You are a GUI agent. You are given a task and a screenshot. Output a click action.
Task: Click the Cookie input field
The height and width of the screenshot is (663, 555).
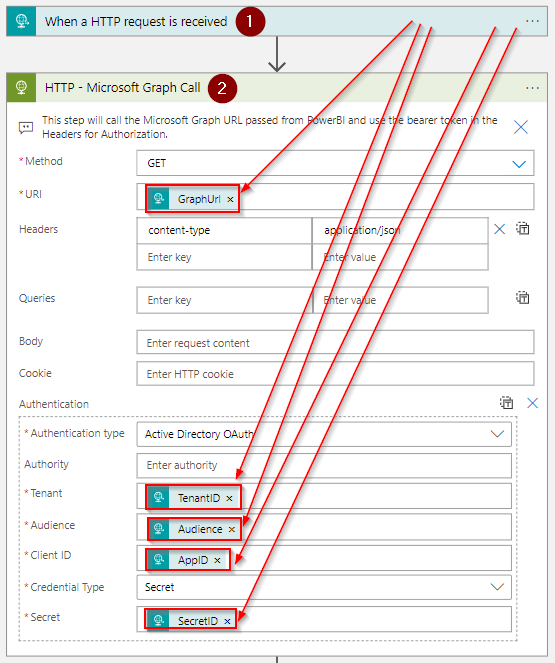click(x=335, y=374)
